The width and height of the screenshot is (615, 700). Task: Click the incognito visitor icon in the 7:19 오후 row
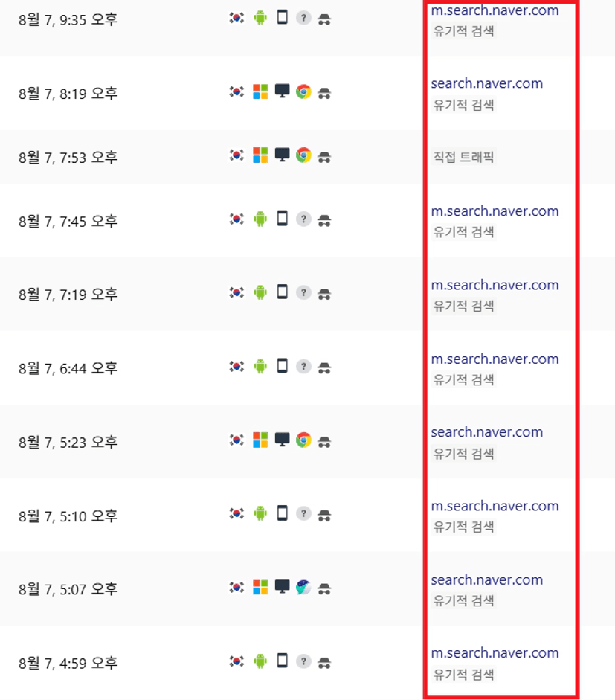pos(324,294)
